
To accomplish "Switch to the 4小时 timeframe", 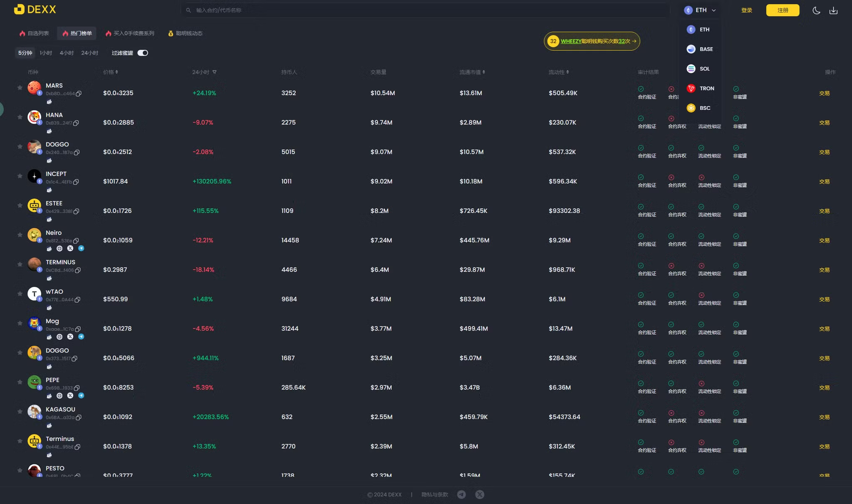I will [67, 53].
